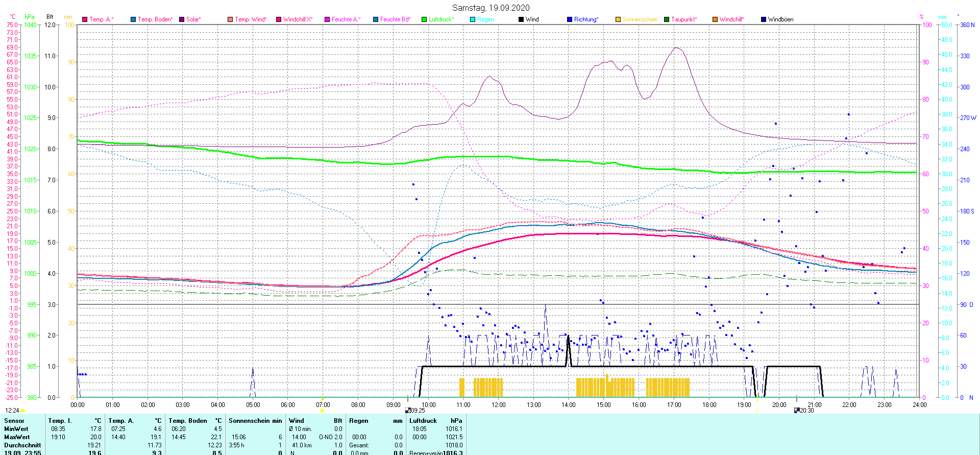Click the 18:00 time axis label
The height and width of the screenshot is (455, 980).
(x=709, y=405)
